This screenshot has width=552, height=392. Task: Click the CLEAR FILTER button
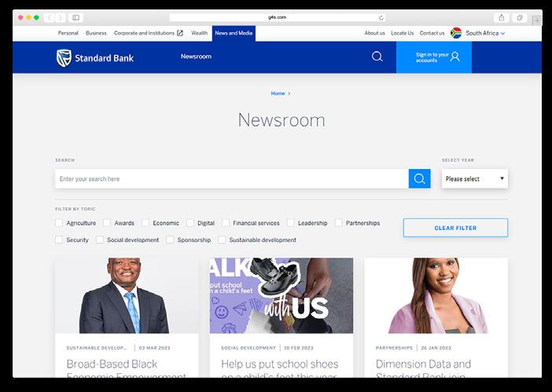point(455,228)
